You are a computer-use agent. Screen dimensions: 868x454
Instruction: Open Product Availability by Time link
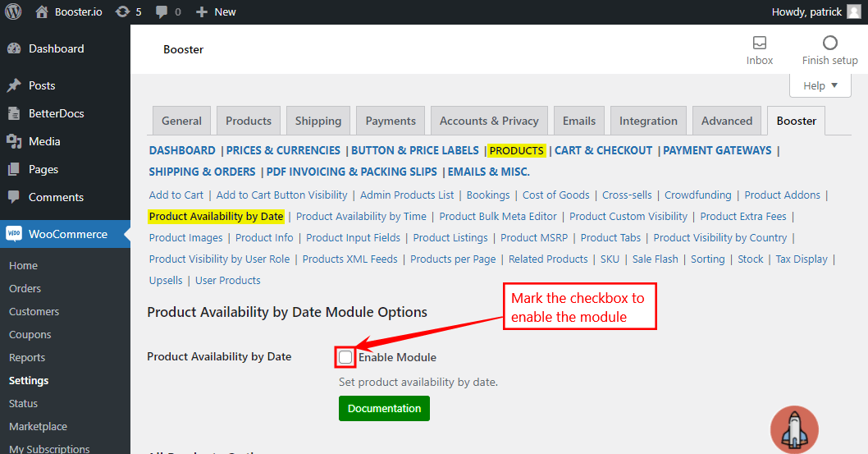tap(361, 217)
